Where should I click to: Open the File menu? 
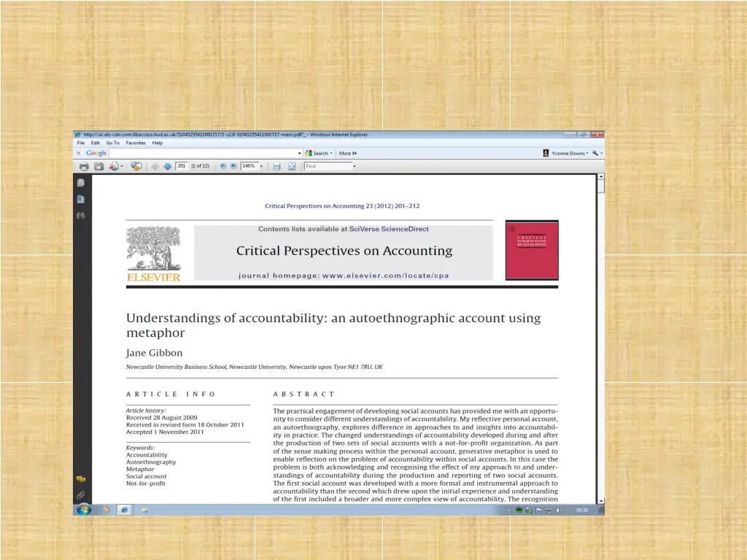[81, 143]
